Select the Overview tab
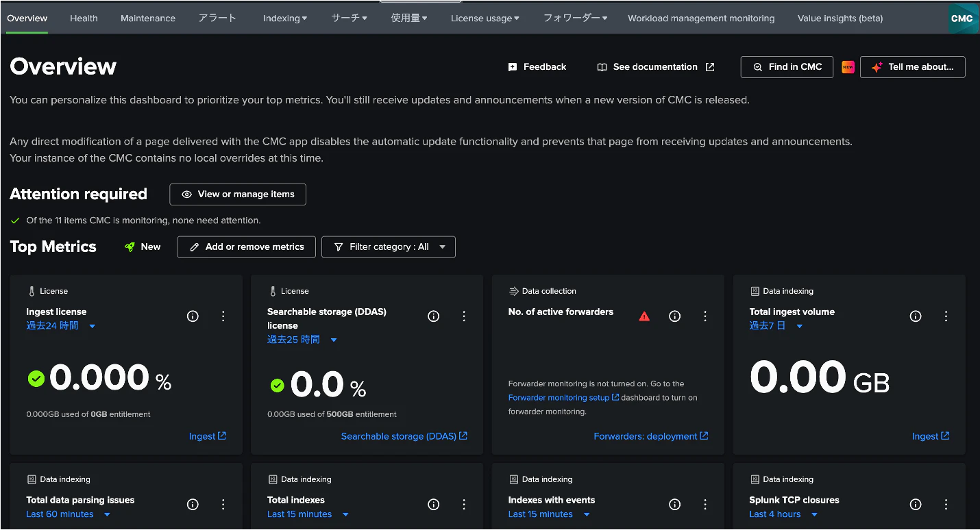The height and width of the screenshot is (530, 980). point(27,18)
